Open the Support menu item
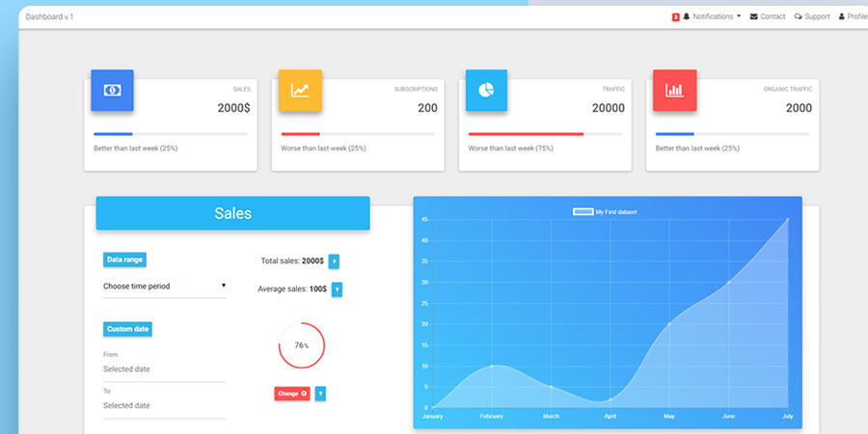 [812, 16]
